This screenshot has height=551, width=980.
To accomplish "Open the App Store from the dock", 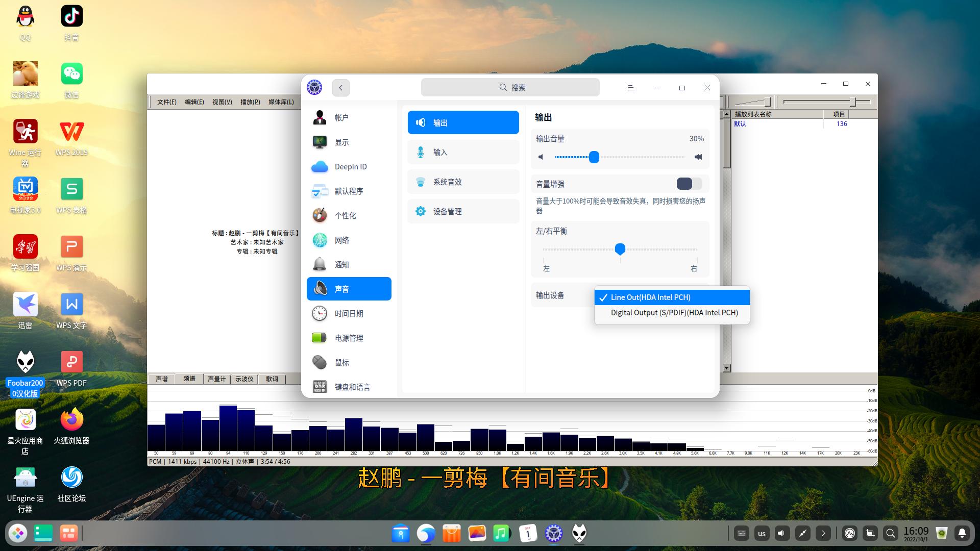I will tap(452, 533).
